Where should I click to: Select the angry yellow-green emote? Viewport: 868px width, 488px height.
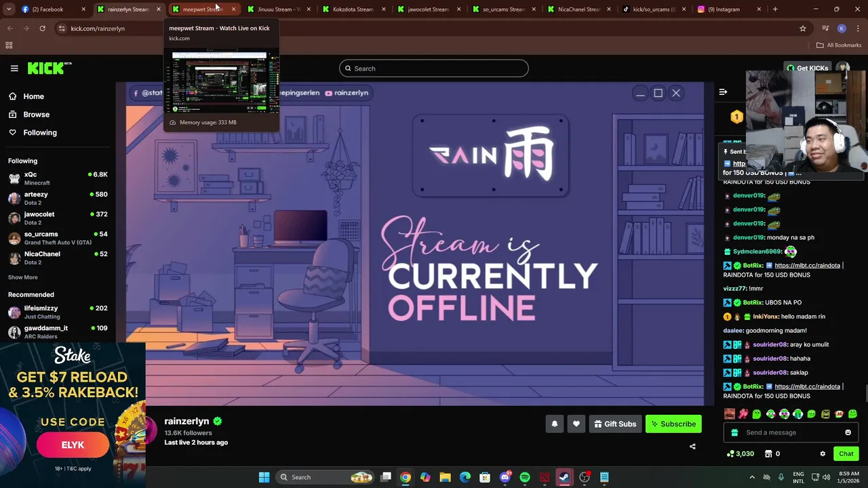click(x=825, y=414)
